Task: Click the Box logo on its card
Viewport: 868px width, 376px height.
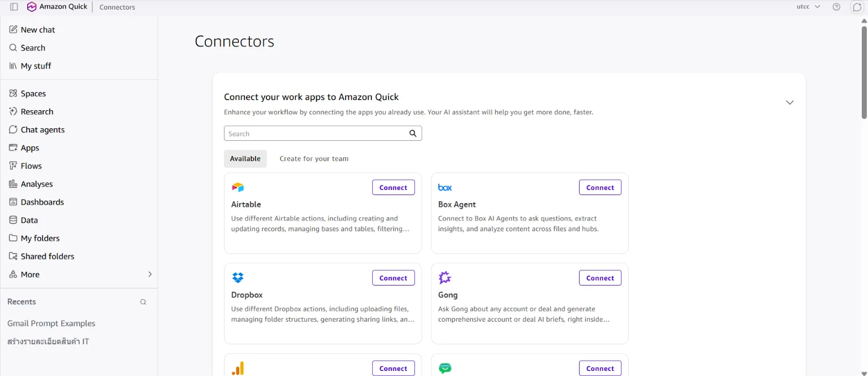Action: [445, 187]
